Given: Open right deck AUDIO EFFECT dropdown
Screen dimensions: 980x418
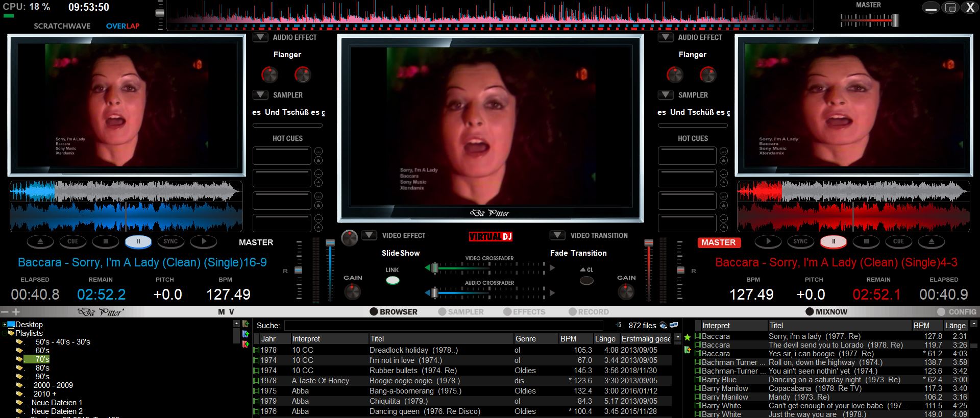Looking at the screenshot, I should (666, 37).
